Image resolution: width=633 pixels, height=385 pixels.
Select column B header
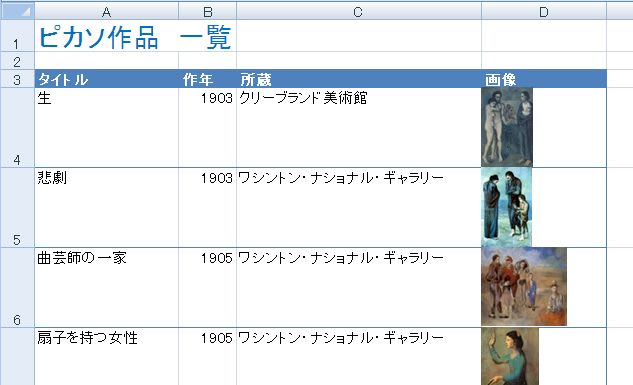tap(208, 11)
